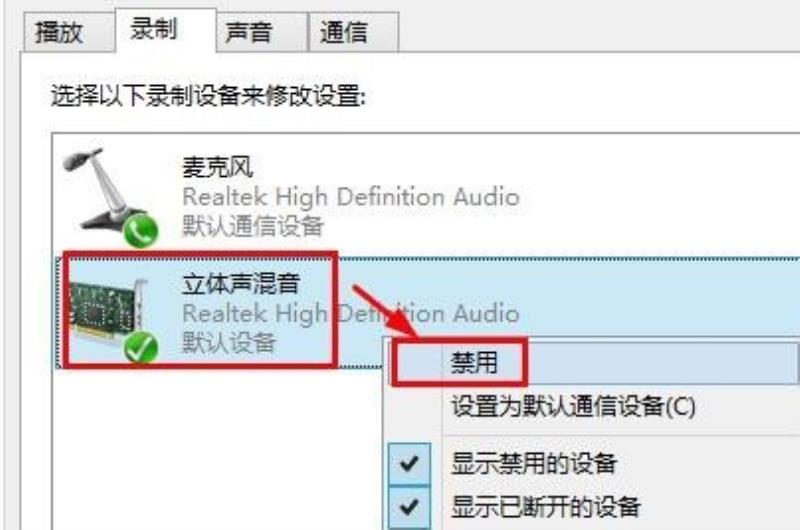Click Realtek High Definition Audio under 麦克风
This screenshot has height=530, width=800.
351,196
